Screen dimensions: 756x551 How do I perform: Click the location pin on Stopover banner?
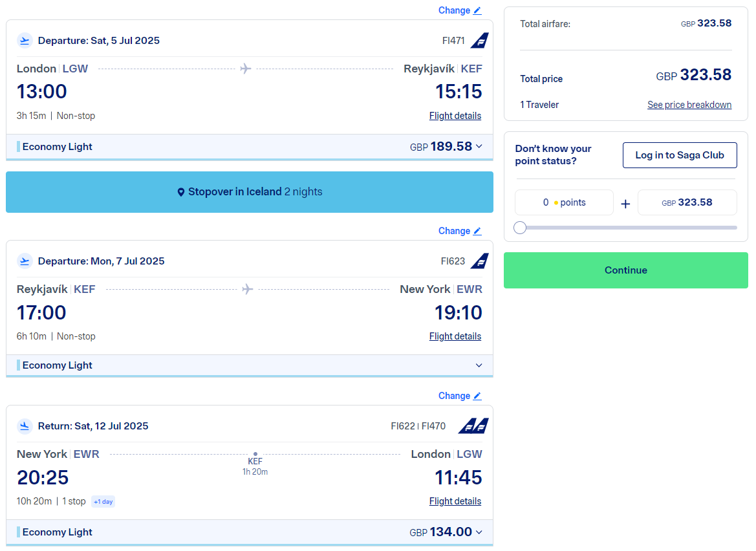pyautogui.click(x=181, y=192)
